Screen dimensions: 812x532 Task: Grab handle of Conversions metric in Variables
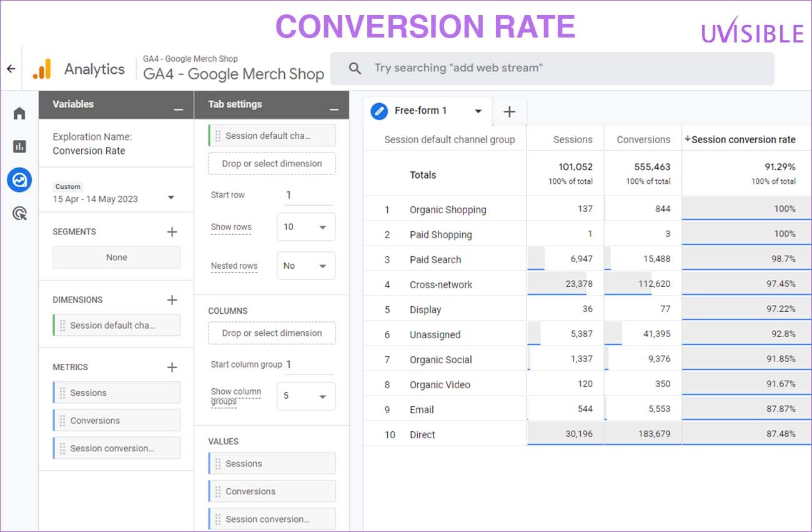pyautogui.click(x=62, y=421)
